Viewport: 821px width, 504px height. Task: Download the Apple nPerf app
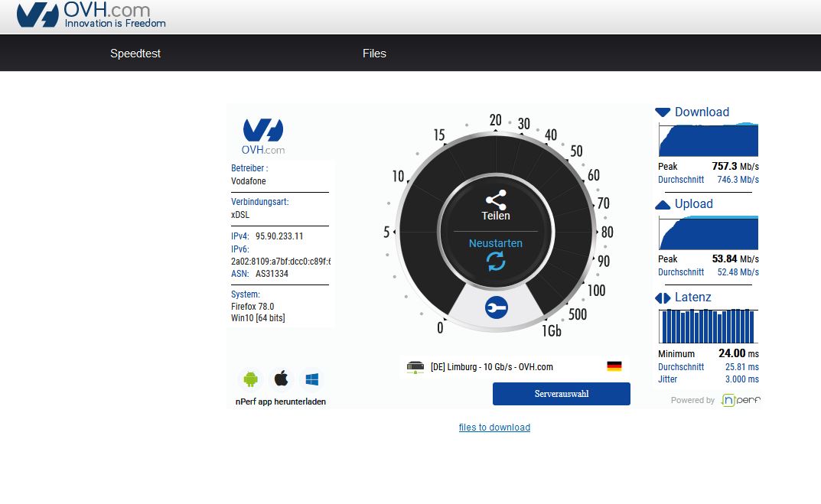pyautogui.click(x=281, y=379)
